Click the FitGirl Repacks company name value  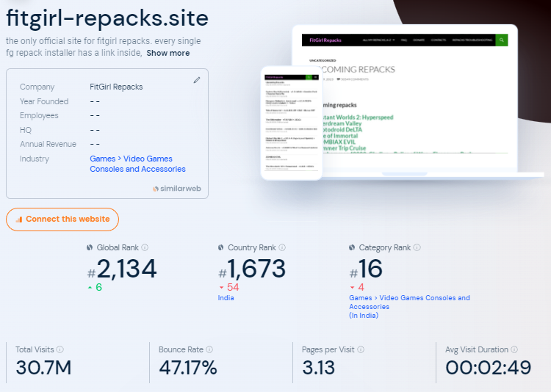click(116, 87)
